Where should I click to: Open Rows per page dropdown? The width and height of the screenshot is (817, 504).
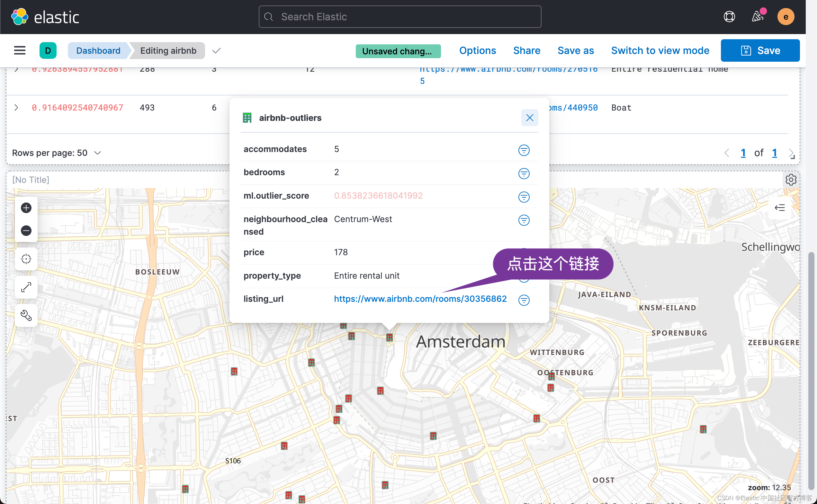click(57, 153)
